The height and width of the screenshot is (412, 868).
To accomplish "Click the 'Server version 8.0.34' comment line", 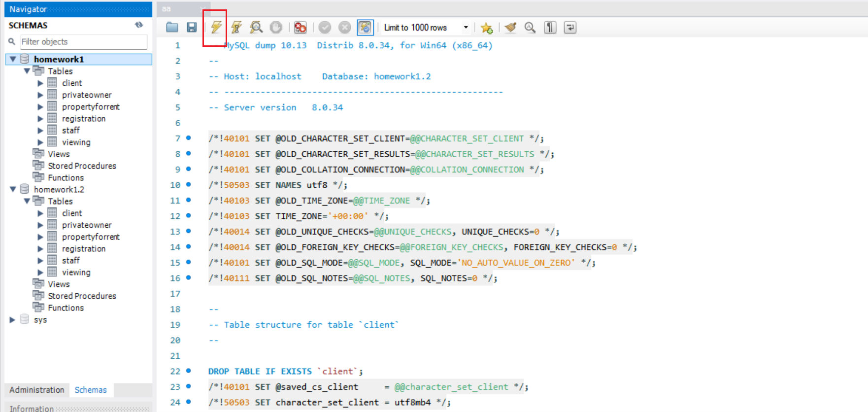I will pyautogui.click(x=276, y=107).
